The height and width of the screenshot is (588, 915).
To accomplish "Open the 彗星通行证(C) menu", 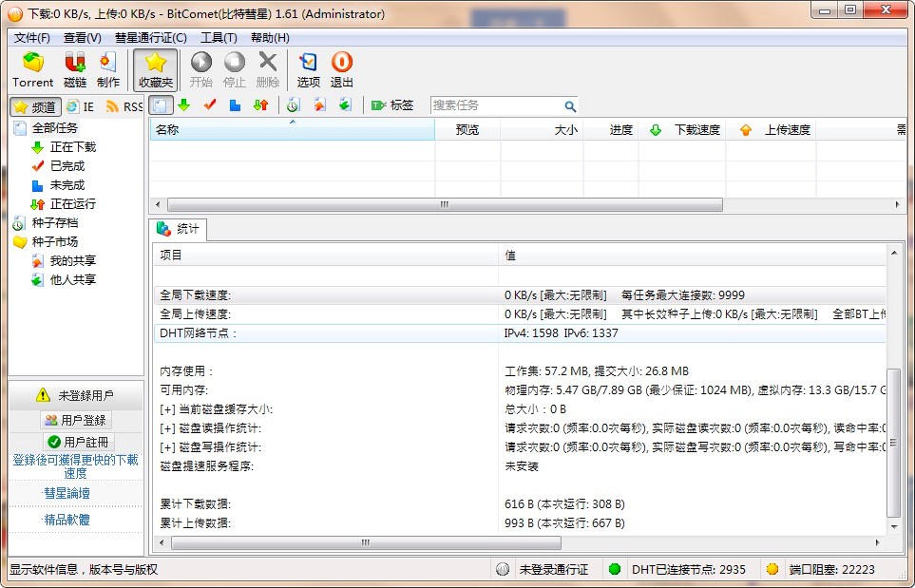I will tap(150, 38).
